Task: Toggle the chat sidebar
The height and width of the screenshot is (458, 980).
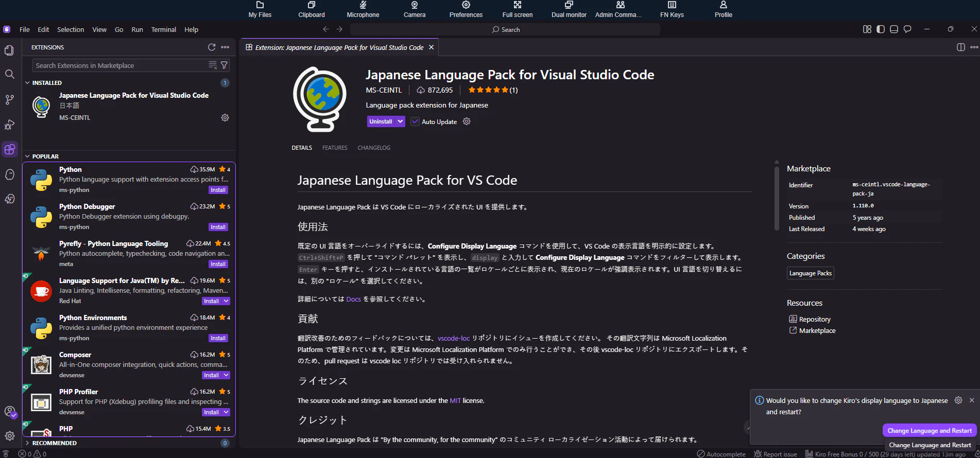Action: [x=907, y=29]
